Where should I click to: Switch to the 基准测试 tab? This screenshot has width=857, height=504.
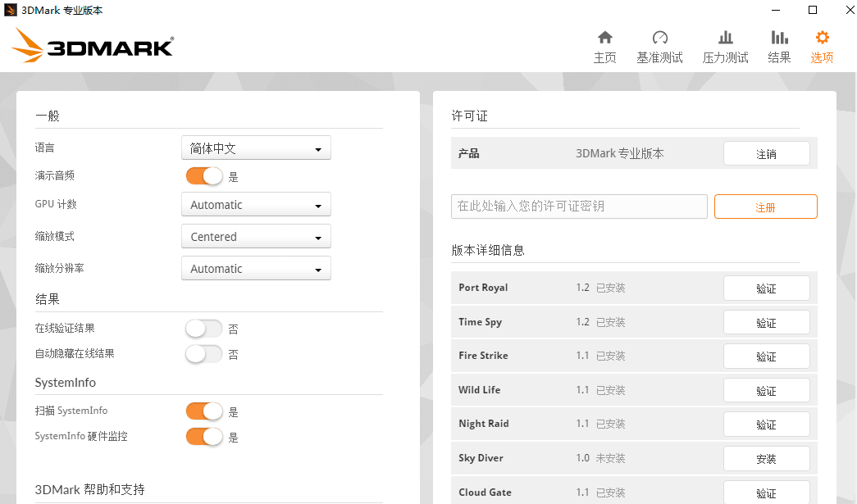pyautogui.click(x=659, y=47)
